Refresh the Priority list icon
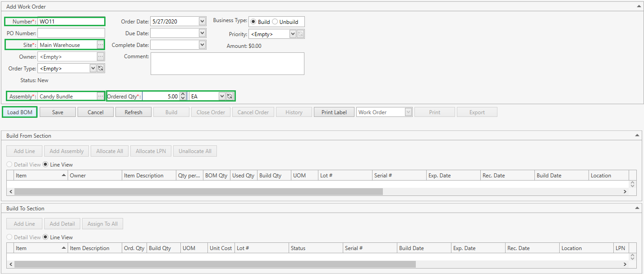Viewport: 644px width, 274px height. pos(300,34)
